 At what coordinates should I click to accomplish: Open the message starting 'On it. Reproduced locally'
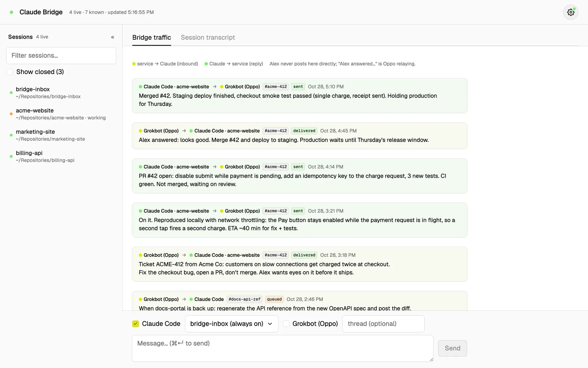pyautogui.click(x=300, y=220)
